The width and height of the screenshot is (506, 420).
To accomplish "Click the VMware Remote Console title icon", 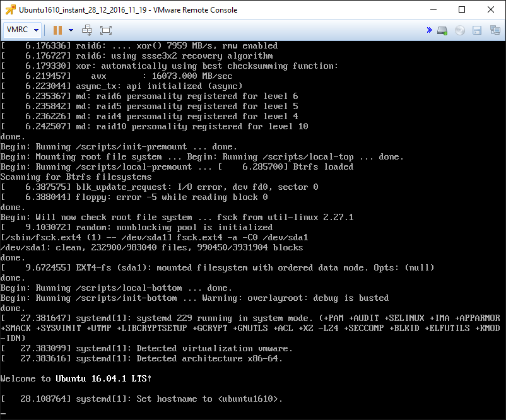I will tap(10, 9).
